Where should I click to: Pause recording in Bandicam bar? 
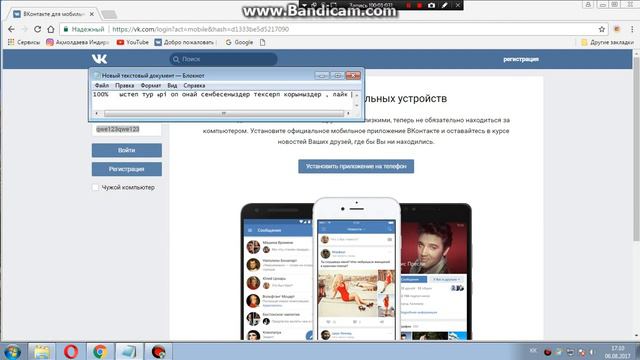pyautogui.click(x=408, y=5)
